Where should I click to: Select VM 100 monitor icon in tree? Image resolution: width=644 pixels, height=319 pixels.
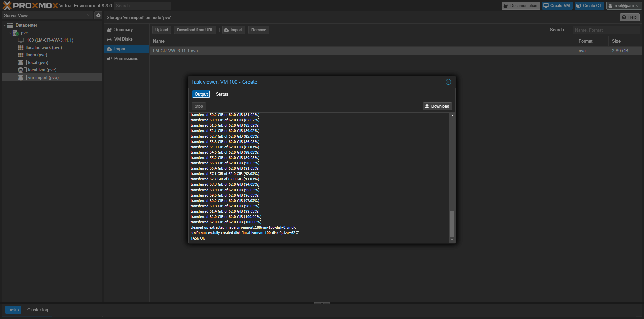[x=21, y=40]
